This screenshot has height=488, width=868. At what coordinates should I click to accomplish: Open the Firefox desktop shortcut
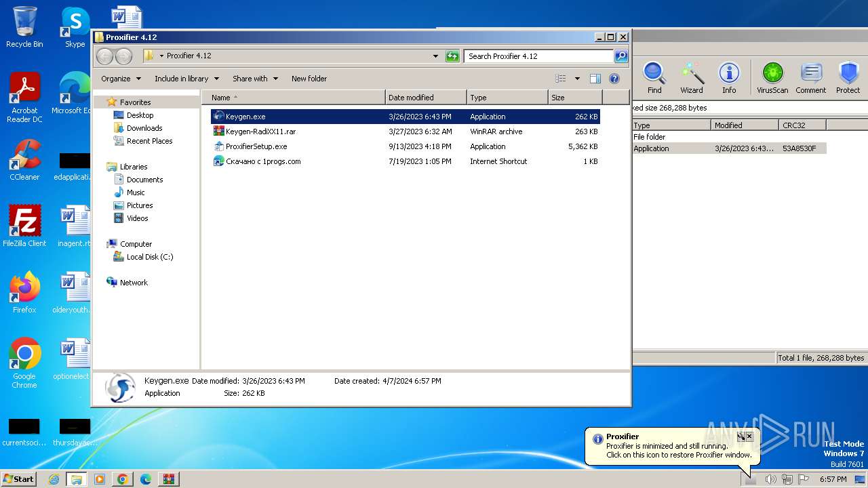pyautogui.click(x=24, y=293)
